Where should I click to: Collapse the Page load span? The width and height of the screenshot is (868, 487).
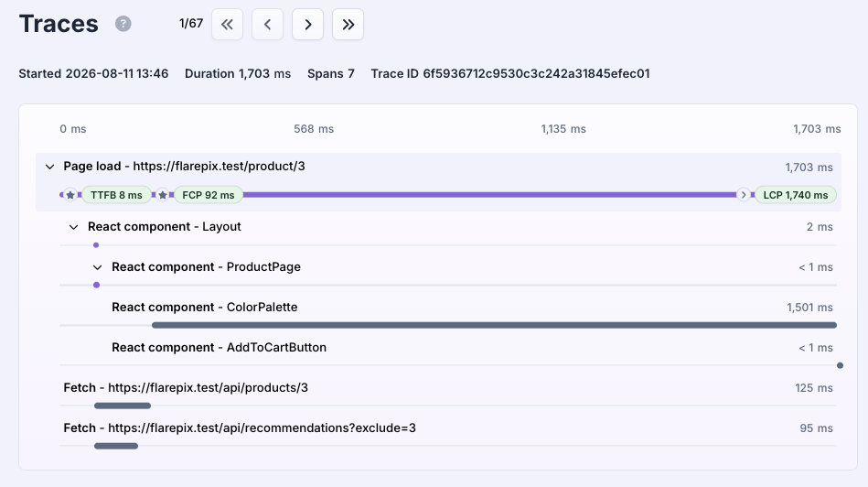(x=49, y=167)
